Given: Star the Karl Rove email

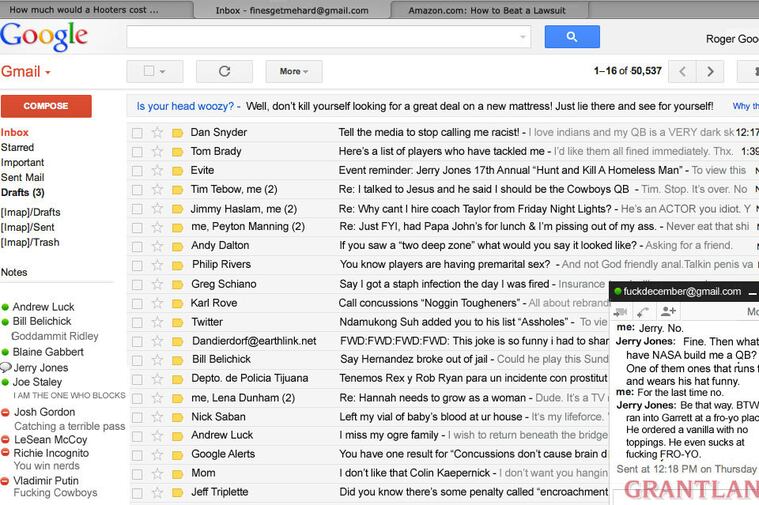Looking at the screenshot, I should 157,303.
